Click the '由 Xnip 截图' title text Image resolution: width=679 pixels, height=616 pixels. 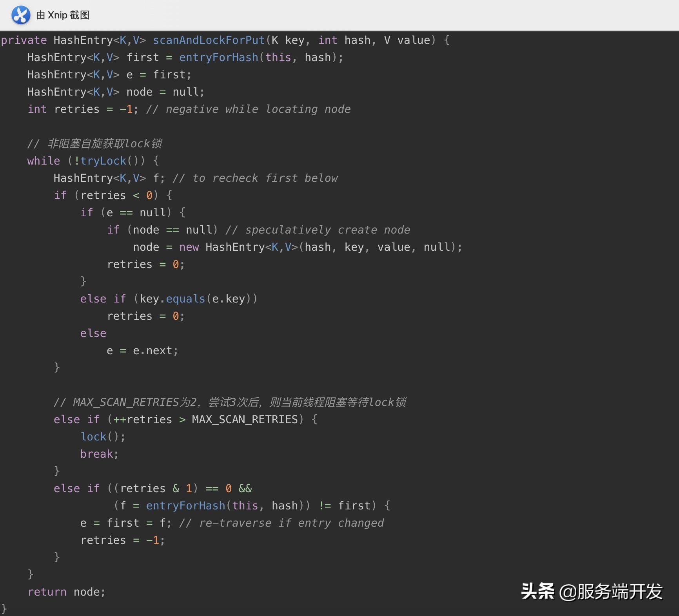(63, 15)
